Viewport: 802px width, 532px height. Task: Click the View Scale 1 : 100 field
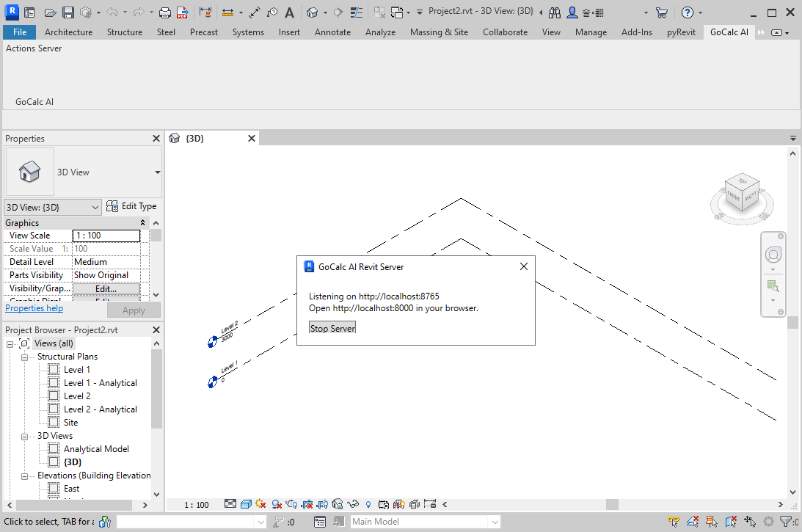(x=106, y=236)
